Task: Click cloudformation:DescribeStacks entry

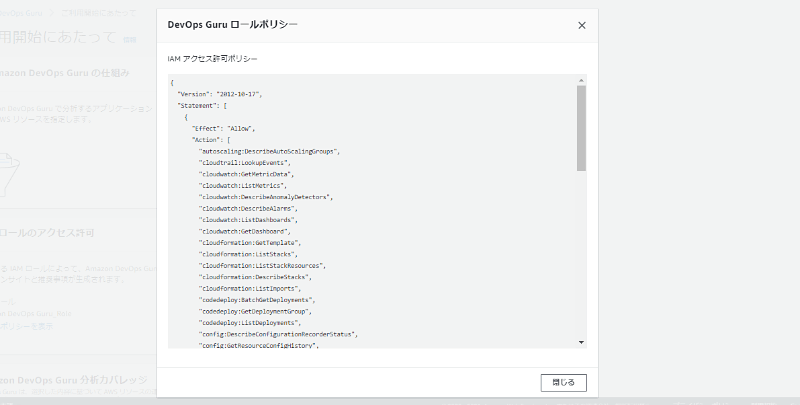Action: click(x=255, y=277)
